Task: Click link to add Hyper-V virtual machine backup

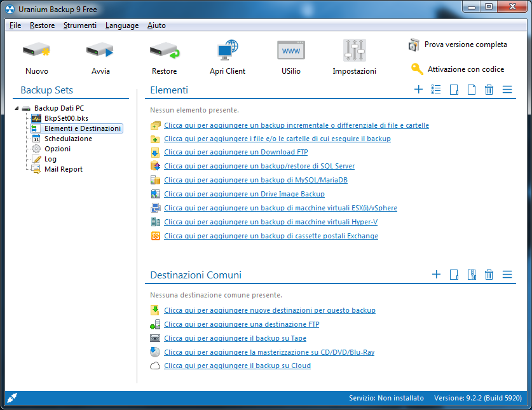Action: 271,222
